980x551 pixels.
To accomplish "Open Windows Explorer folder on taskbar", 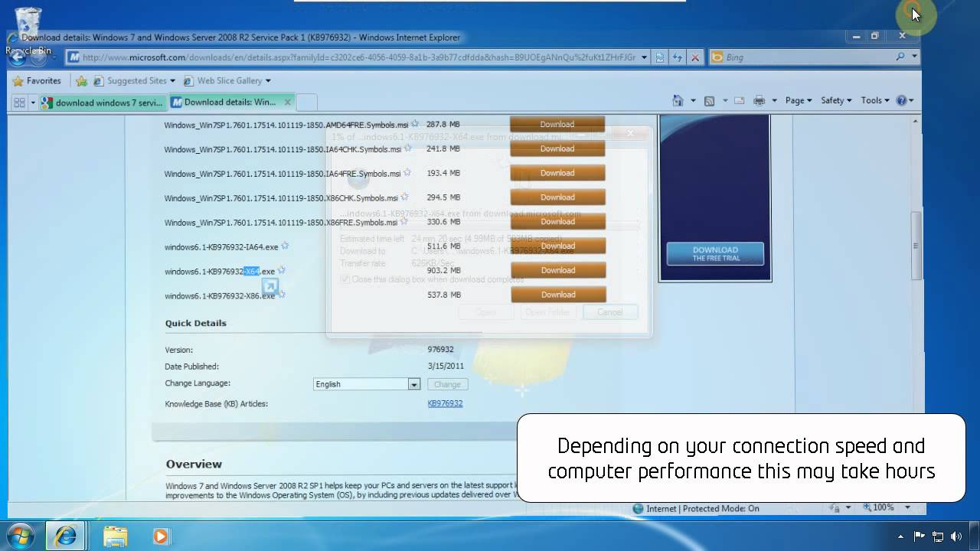I will click(x=115, y=536).
